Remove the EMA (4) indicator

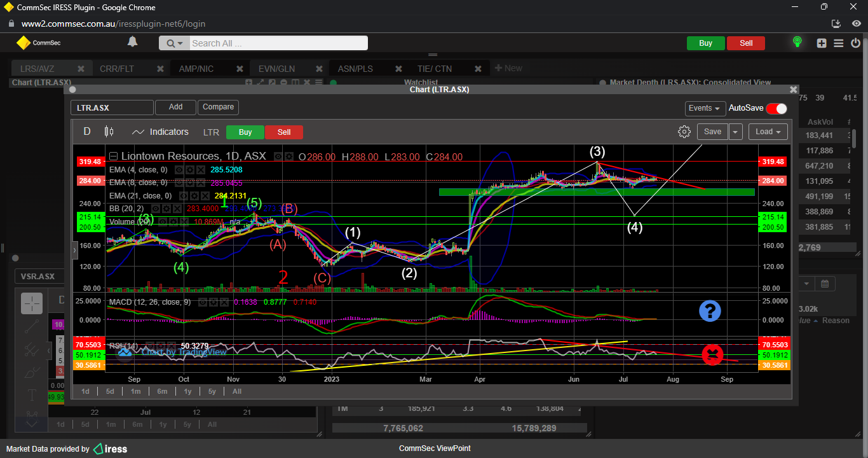pos(200,170)
